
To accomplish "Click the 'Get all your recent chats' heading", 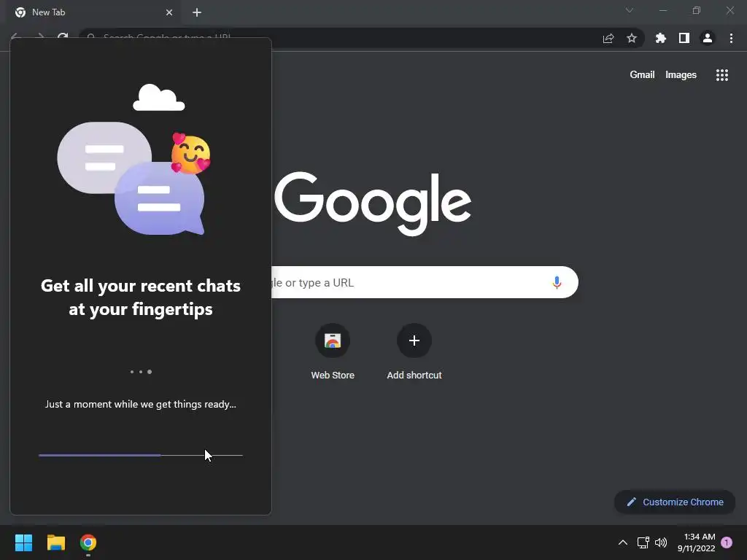I will 141,297.
